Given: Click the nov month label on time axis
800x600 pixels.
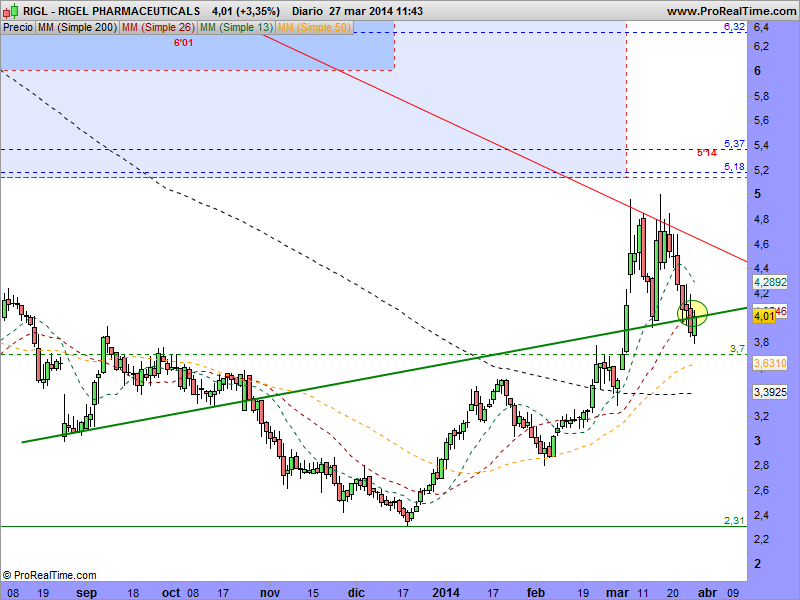Looking at the screenshot, I should [x=270, y=592].
